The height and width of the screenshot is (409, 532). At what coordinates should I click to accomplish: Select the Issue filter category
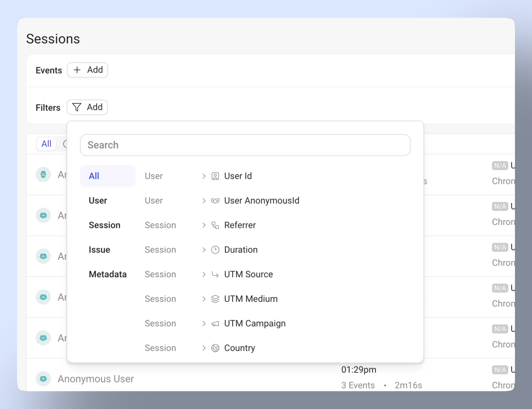99,250
